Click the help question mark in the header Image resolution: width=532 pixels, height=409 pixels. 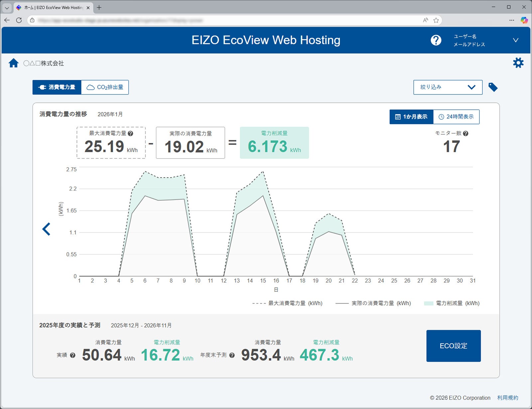(436, 40)
